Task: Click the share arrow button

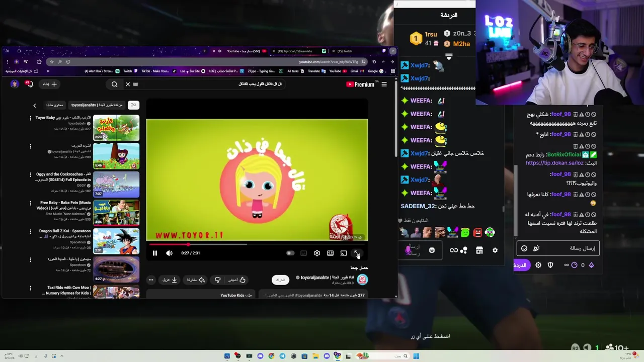Action: (196, 280)
